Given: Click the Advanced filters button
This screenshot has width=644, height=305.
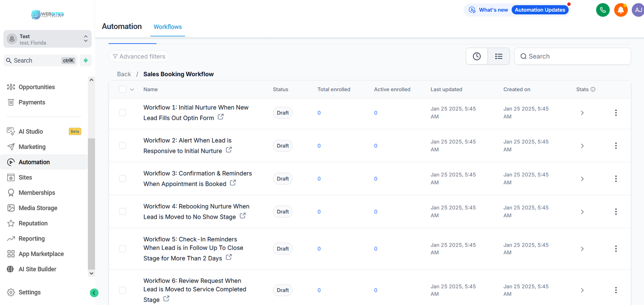Looking at the screenshot, I should (x=139, y=56).
